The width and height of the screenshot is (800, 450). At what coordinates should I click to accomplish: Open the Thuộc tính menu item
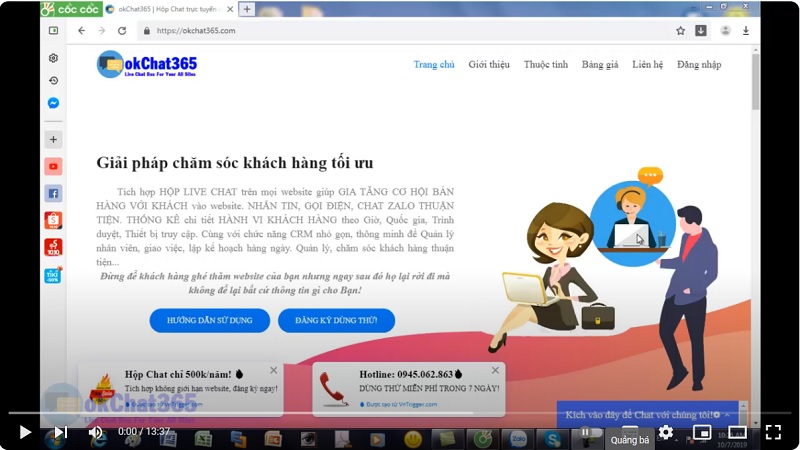click(x=545, y=65)
